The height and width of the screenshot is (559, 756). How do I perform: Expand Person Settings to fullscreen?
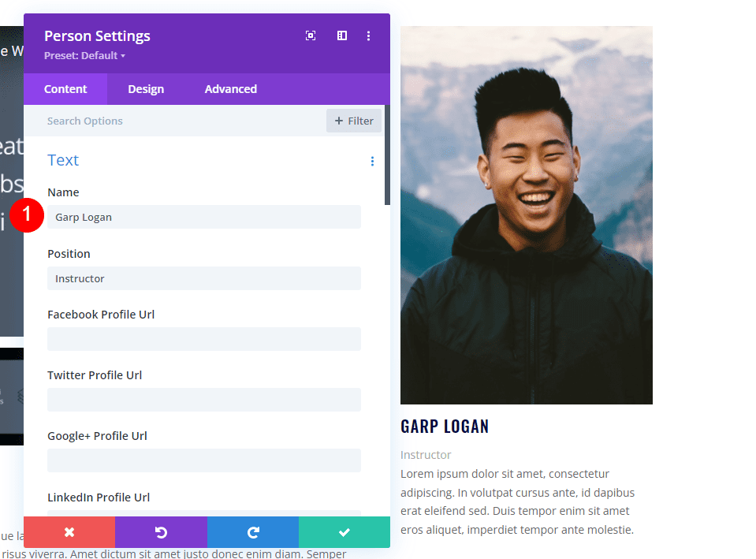(x=311, y=35)
